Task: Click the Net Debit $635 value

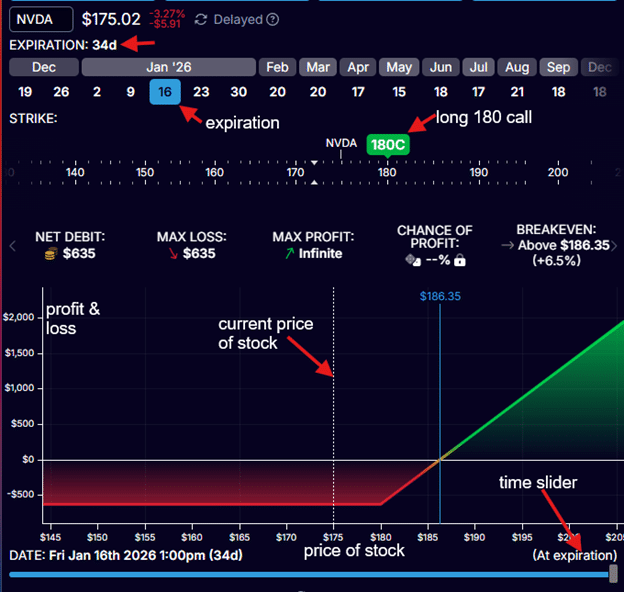Action: pyautogui.click(x=79, y=253)
